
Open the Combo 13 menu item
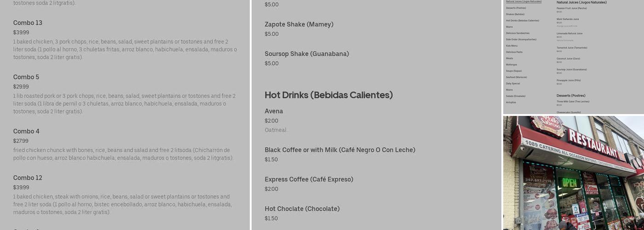coord(125,40)
